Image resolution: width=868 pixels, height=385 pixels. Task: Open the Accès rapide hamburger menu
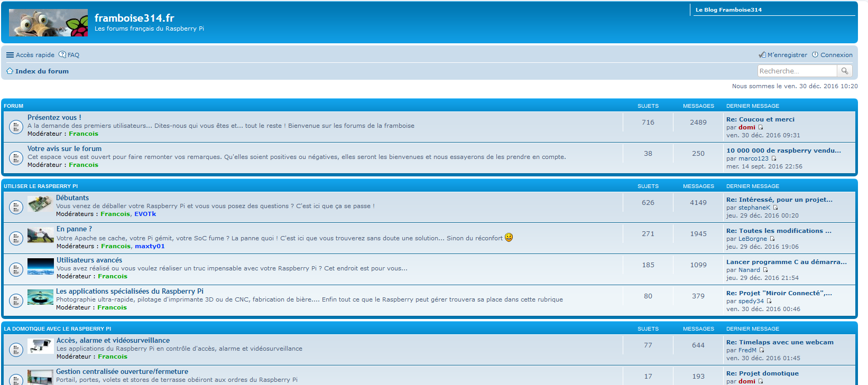(30, 55)
